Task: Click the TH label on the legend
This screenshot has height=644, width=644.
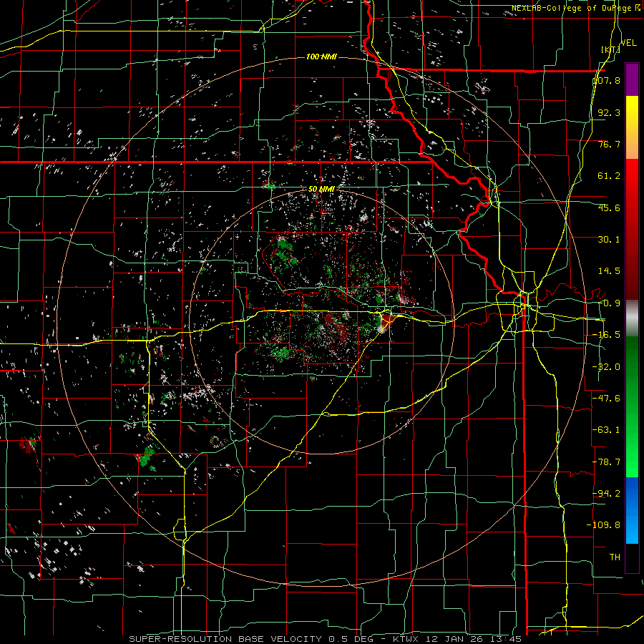Action: (x=615, y=557)
